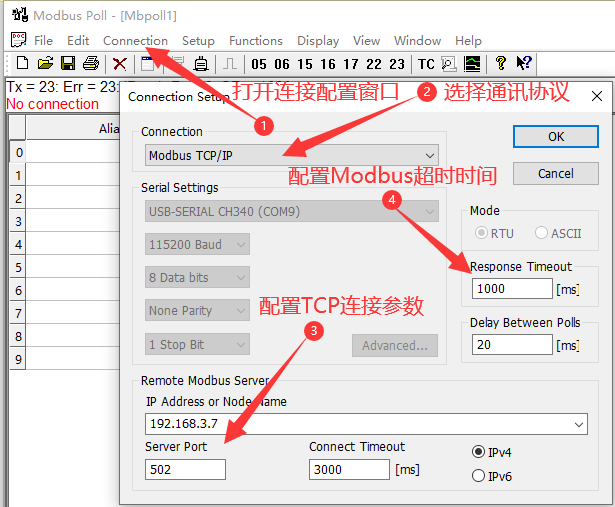Open the Connection menu
This screenshot has width=615, height=507.
pyautogui.click(x=135, y=40)
